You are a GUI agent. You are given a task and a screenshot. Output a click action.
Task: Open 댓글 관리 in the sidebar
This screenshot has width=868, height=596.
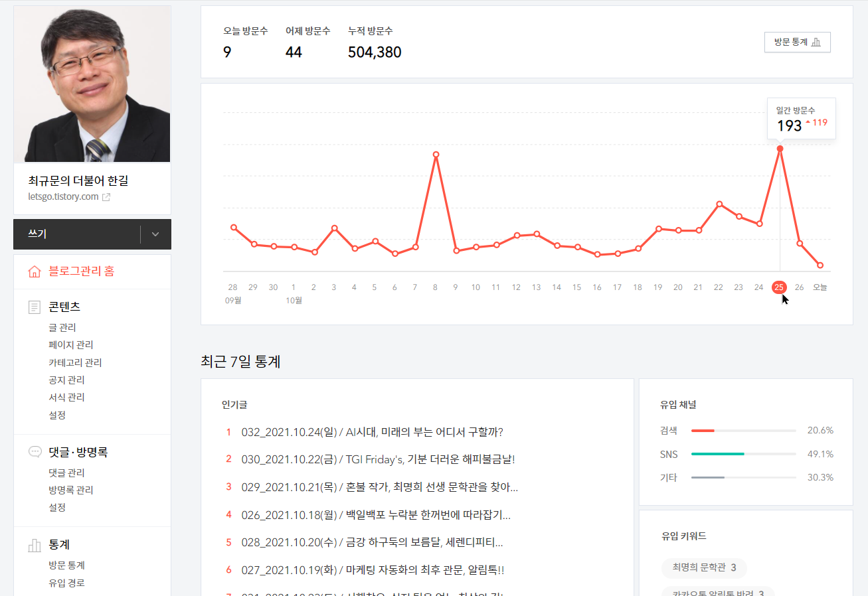coord(66,473)
